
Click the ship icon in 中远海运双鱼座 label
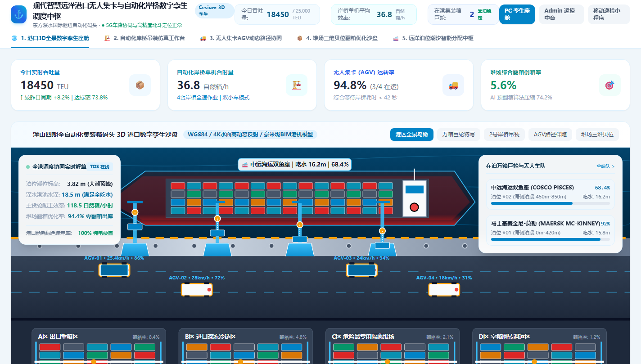(245, 165)
